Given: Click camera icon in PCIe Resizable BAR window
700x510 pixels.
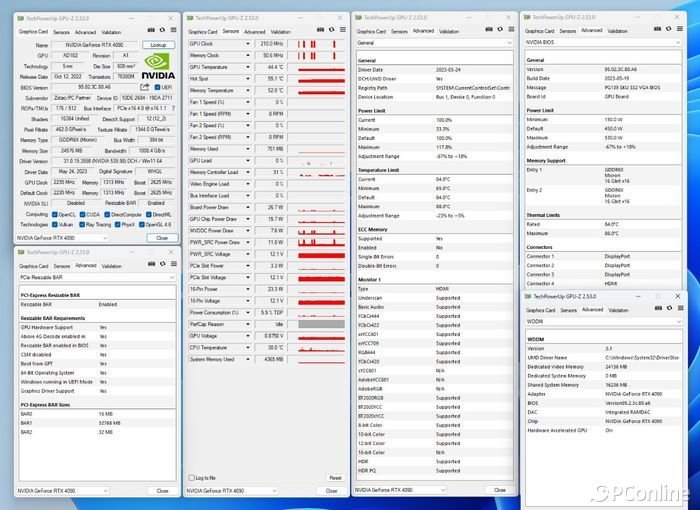Looking at the screenshot, I should (152, 264).
